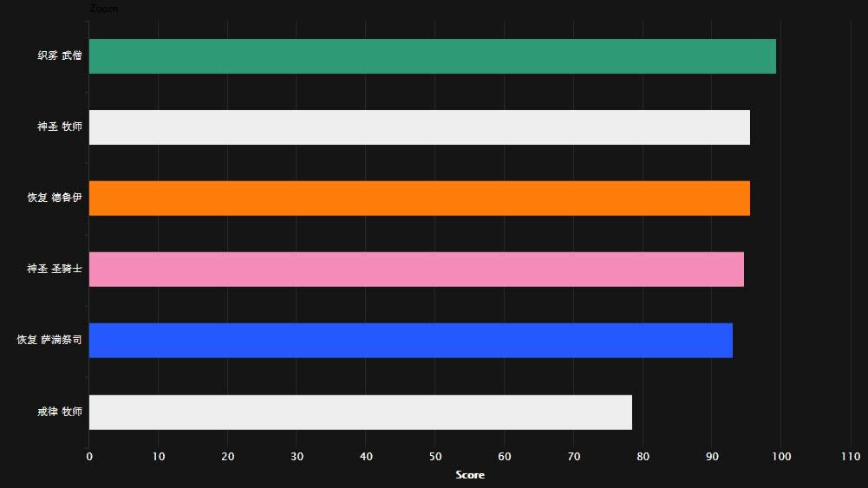Click the orange 恢复 德鲁伊 bar
The width and height of the screenshot is (868, 488).
(x=419, y=198)
